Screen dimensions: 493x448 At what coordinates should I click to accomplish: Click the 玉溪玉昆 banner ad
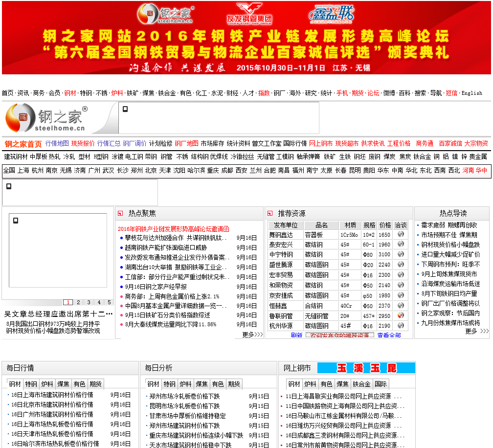[366, 368]
